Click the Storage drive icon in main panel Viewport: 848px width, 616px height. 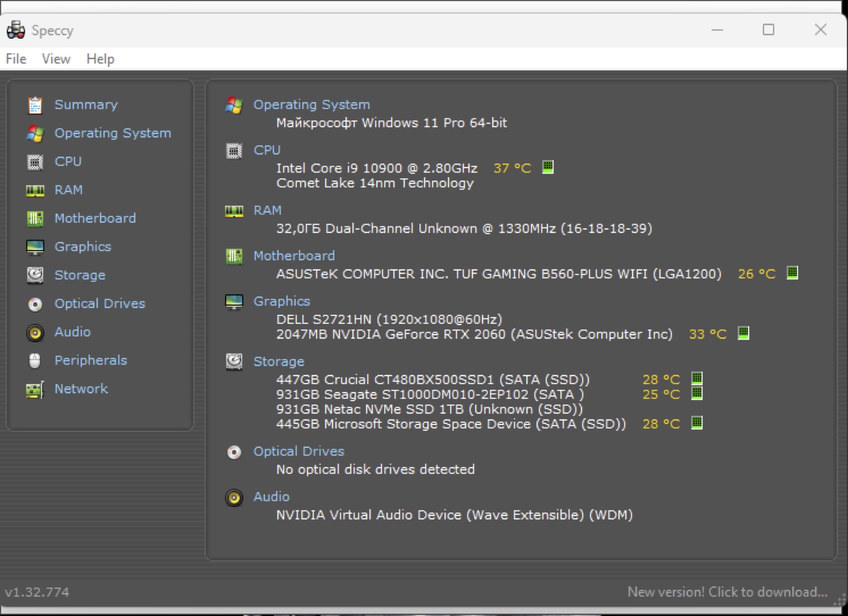(234, 362)
